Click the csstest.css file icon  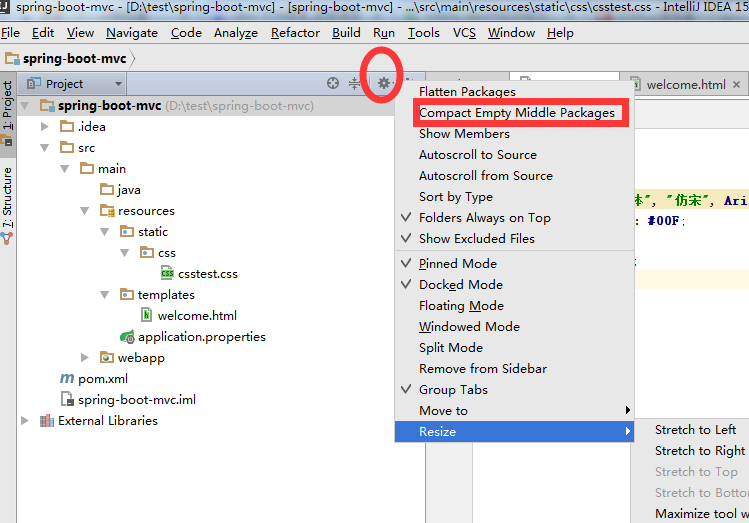click(x=167, y=274)
